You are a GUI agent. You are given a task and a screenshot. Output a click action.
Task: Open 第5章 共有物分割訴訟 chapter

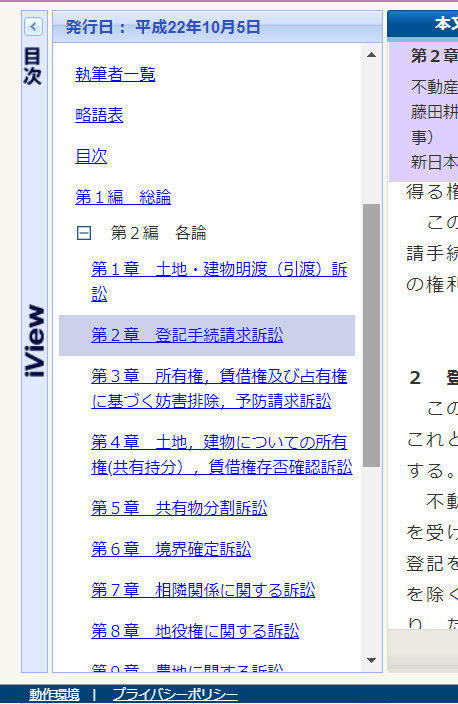179,508
